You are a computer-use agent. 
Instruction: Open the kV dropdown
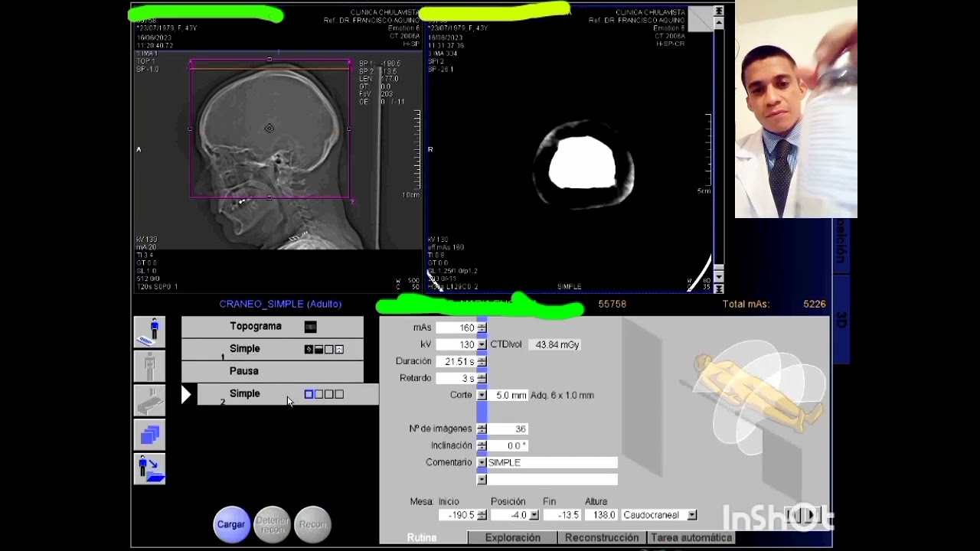tap(482, 344)
